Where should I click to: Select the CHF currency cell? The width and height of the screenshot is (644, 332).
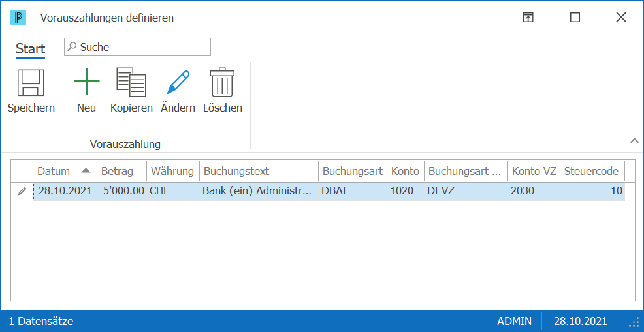(173, 191)
